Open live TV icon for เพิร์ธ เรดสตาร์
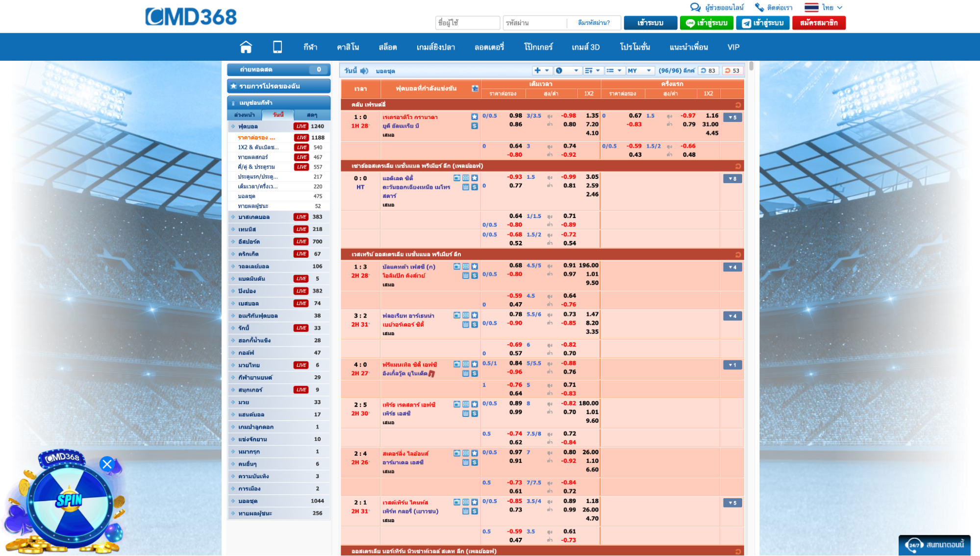 (457, 405)
